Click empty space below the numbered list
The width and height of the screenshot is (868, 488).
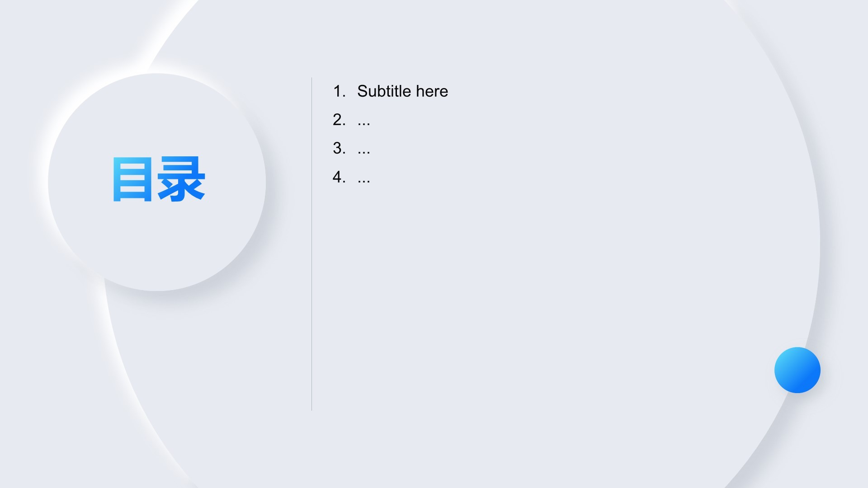coord(497,294)
